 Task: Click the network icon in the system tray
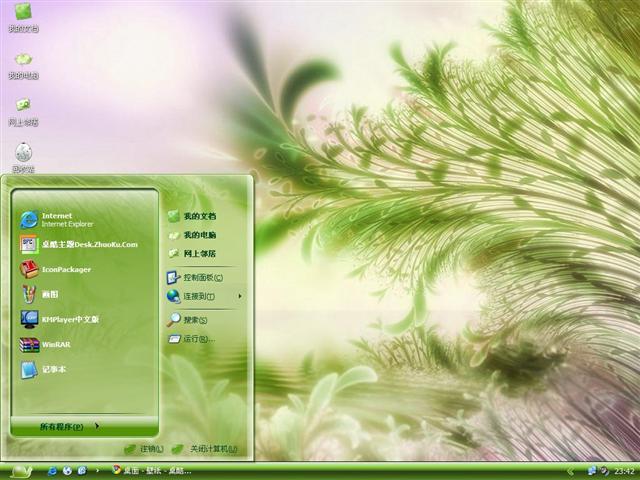(x=591, y=471)
